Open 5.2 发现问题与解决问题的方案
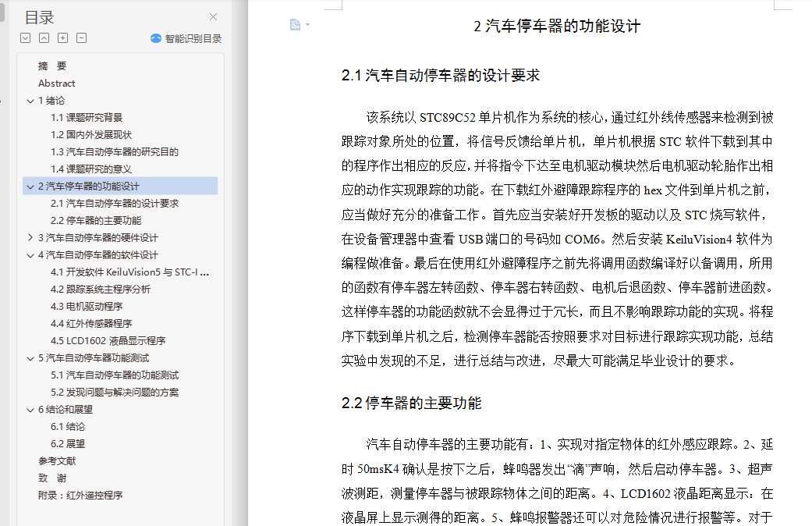The height and width of the screenshot is (526, 812). click(115, 392)
